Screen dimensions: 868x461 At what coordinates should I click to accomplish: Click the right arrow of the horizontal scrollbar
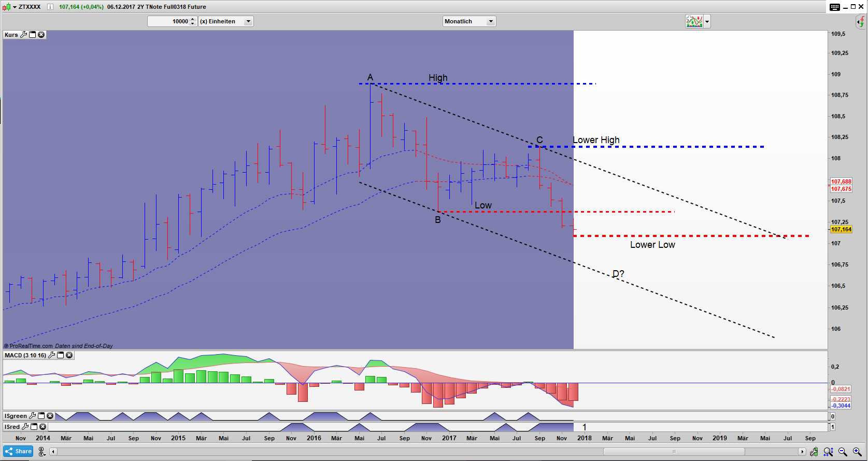coord(802,452)
